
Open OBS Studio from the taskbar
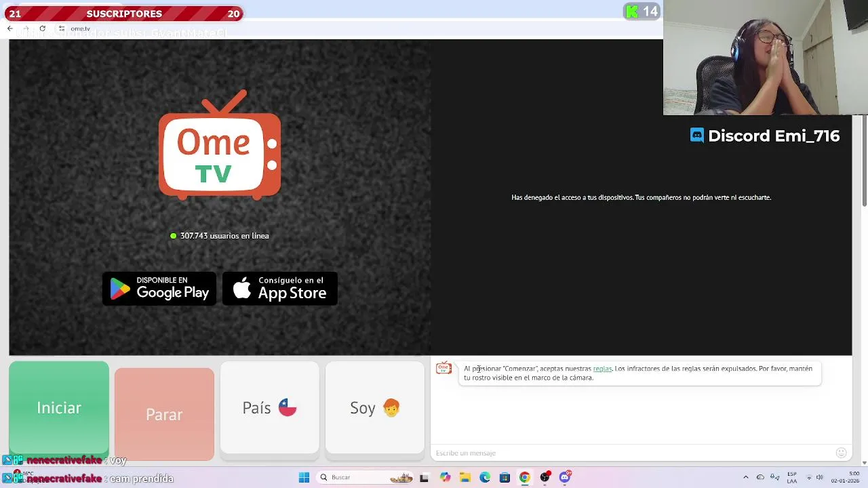pyautogui.click(x=545, y=477)
